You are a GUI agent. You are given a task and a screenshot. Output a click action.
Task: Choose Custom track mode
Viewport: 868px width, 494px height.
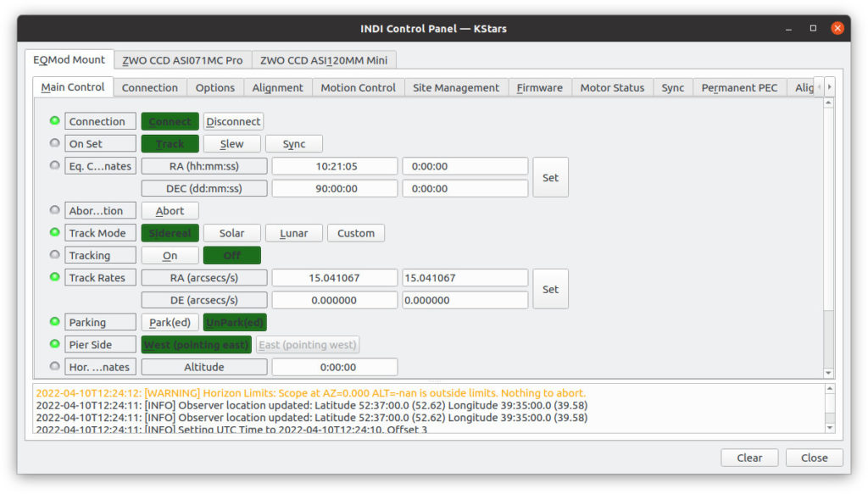tap(356, 233)
